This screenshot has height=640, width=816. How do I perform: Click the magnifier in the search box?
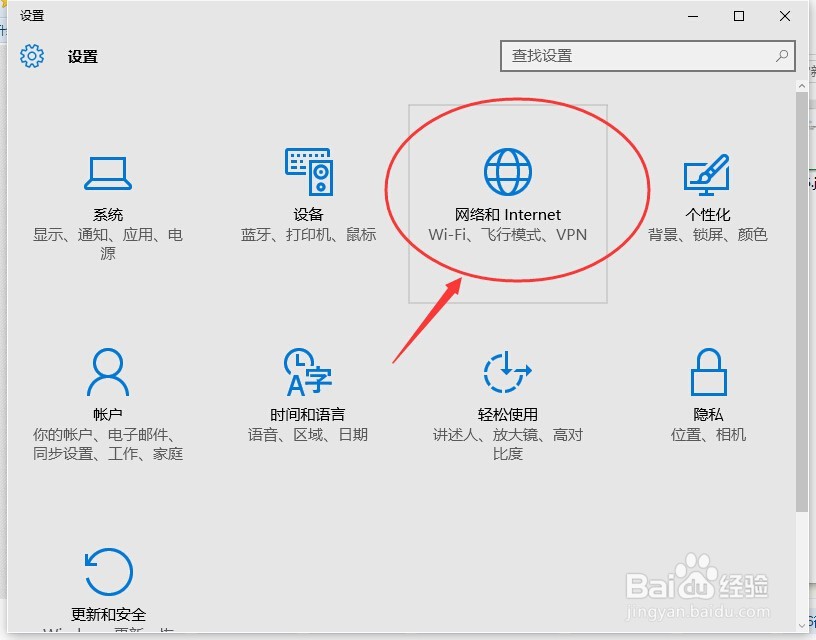click(781, 56)
